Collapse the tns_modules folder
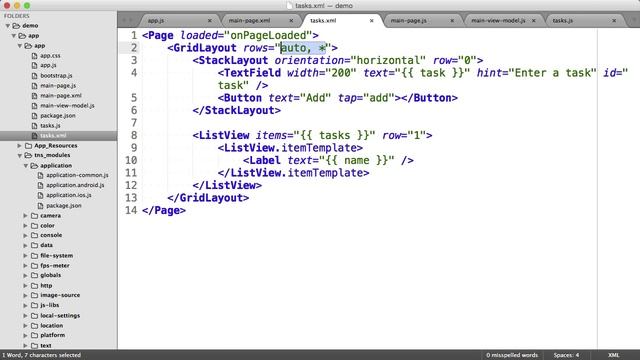The image size is (640, 360). 19,156
